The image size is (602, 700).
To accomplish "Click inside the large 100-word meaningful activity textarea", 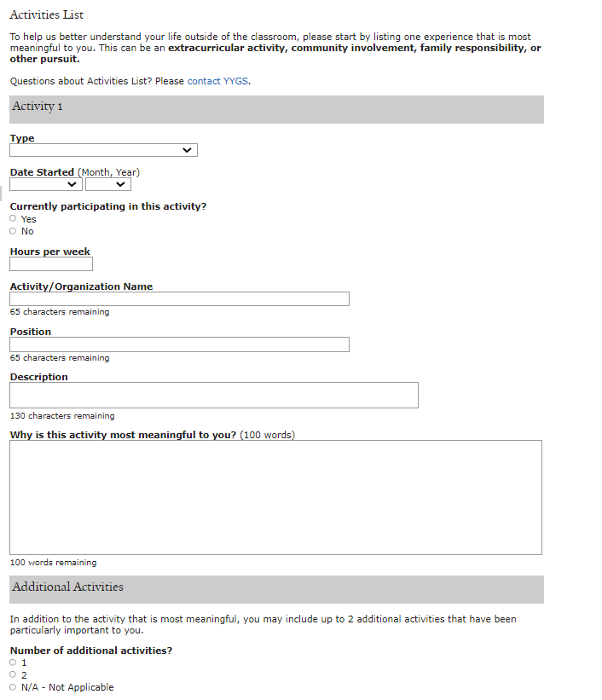I will pyautogui.click(x=275, y=497).
